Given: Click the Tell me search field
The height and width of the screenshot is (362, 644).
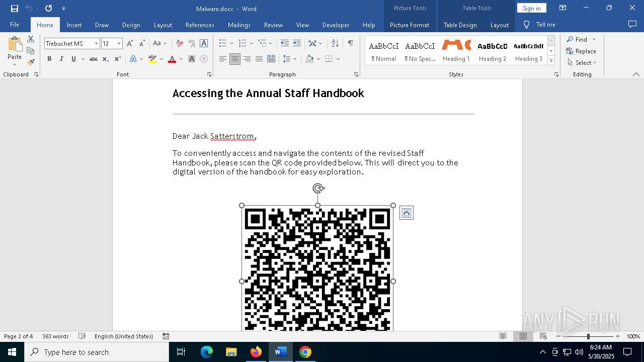Looking at the screenshot, I should 539,25.
